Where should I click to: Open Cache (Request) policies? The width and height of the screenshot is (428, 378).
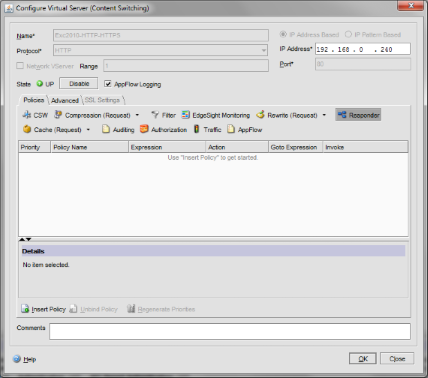[27, 129]
